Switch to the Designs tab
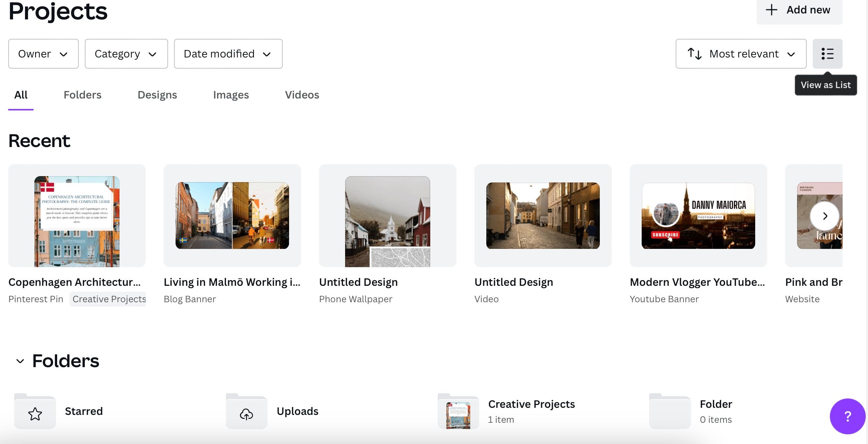This screenshot has height=444, width=868. [157, 95]
